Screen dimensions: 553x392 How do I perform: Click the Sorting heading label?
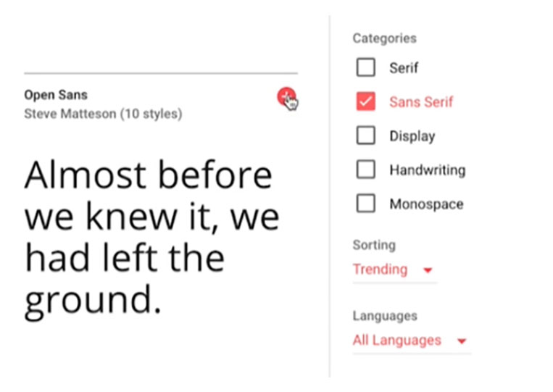[x=374, y=245]
